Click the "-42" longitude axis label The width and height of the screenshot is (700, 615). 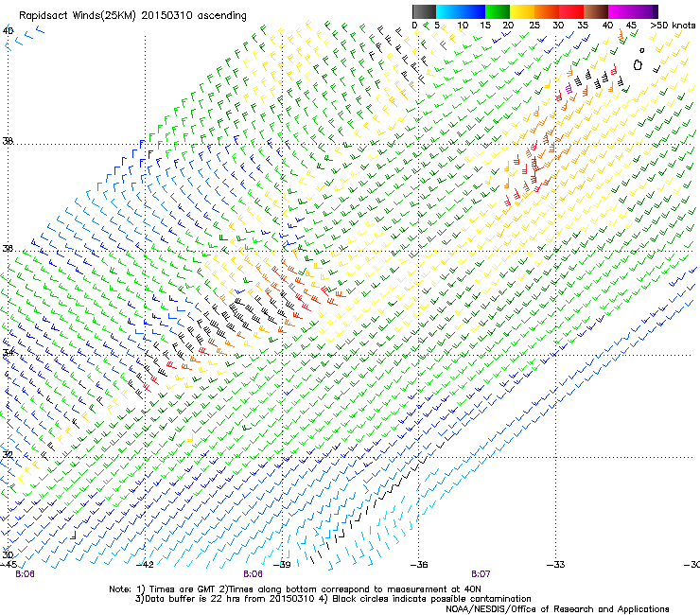(x=145, y=565)
